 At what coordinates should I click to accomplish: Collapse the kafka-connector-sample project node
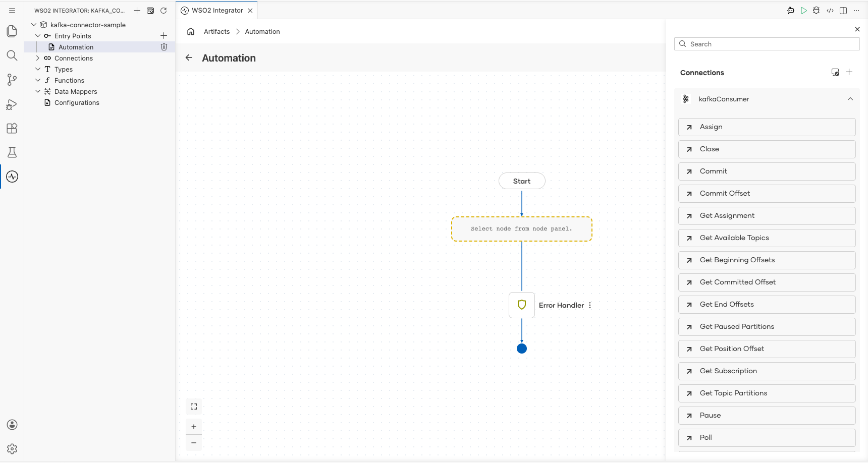[x=34, y=25]
